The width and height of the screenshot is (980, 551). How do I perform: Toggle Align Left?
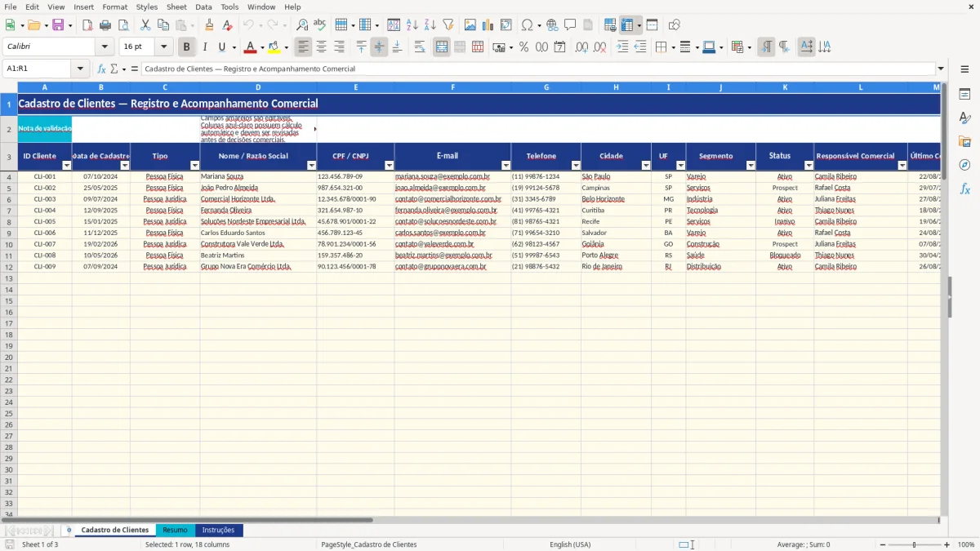[x=303, y=47]
